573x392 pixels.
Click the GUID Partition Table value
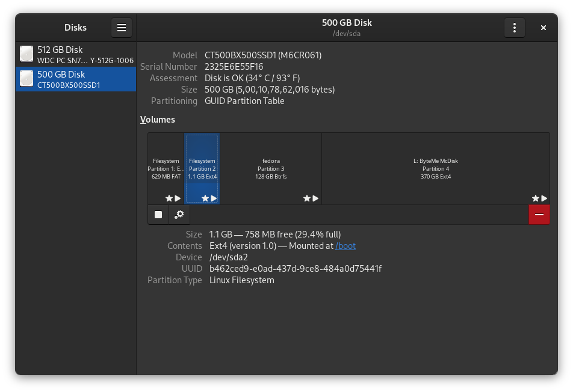coord(244,101)
